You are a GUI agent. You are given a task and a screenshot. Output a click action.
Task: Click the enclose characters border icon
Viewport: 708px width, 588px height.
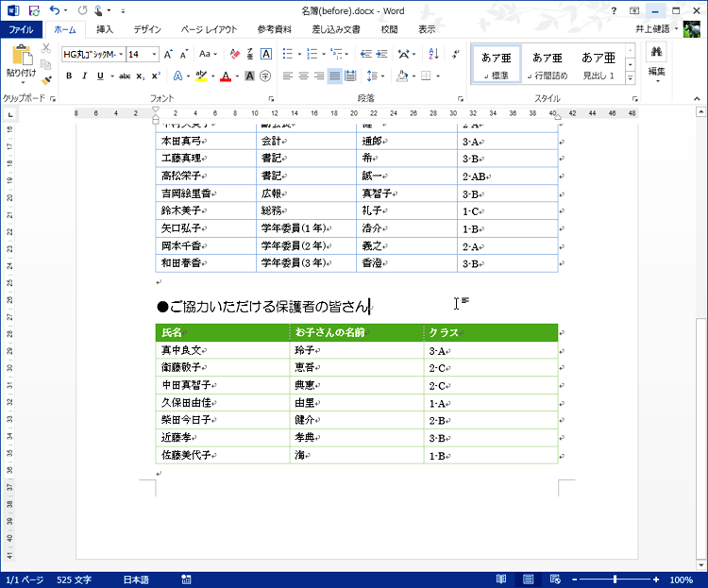[x=266, y=54]
